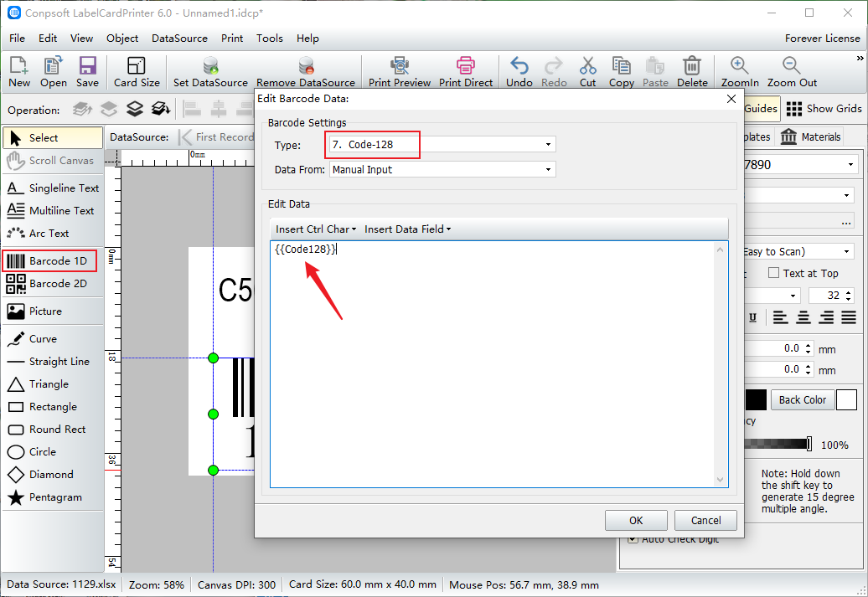This screenshot has width=868, height=597.
Task: Click Print Direct icon
Action: click(466, 72)
